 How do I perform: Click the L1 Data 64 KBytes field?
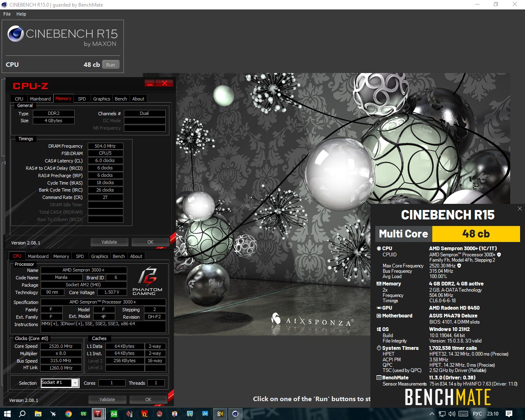coord(125,346)
